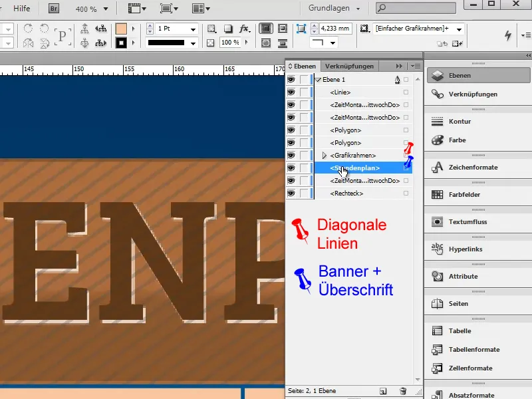Click the flip horizontal icon
532x399 pixels.
(x=28, y=43)
